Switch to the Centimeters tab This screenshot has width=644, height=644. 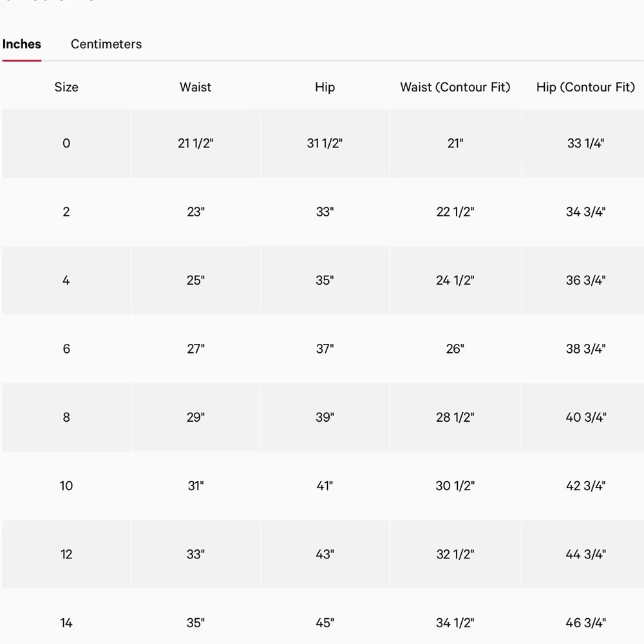pos(106,44)
